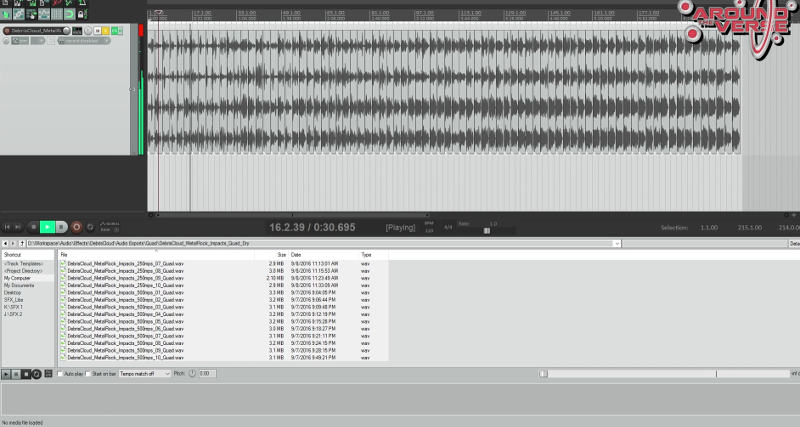
Task: Toggle ripple editing toolbar icon
Action: click(31, 14)
